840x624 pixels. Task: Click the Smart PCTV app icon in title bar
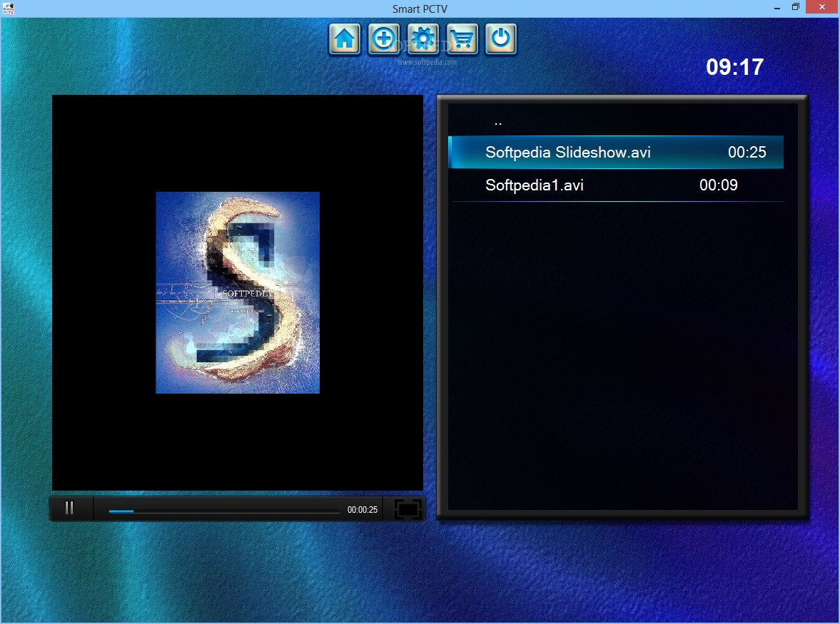(8, 8)
